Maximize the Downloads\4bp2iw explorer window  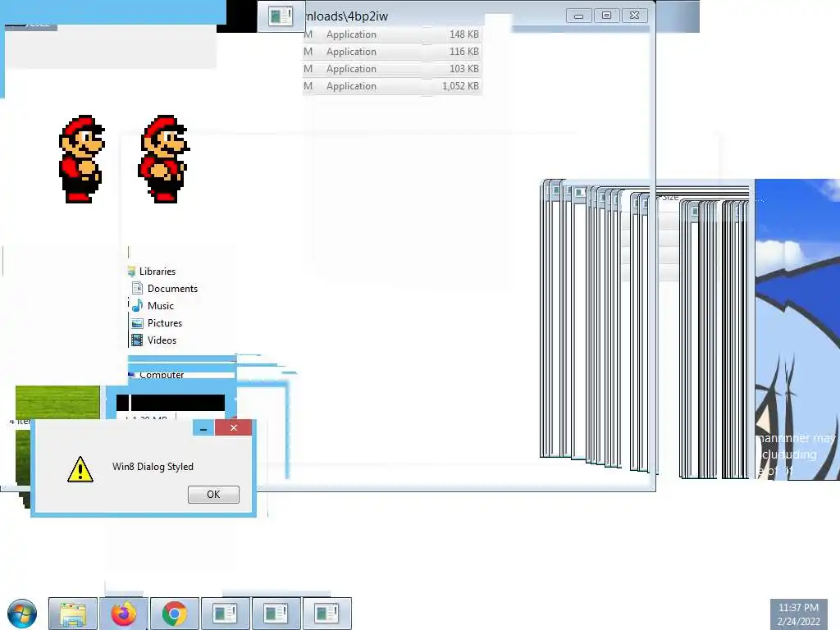(606, 16)
